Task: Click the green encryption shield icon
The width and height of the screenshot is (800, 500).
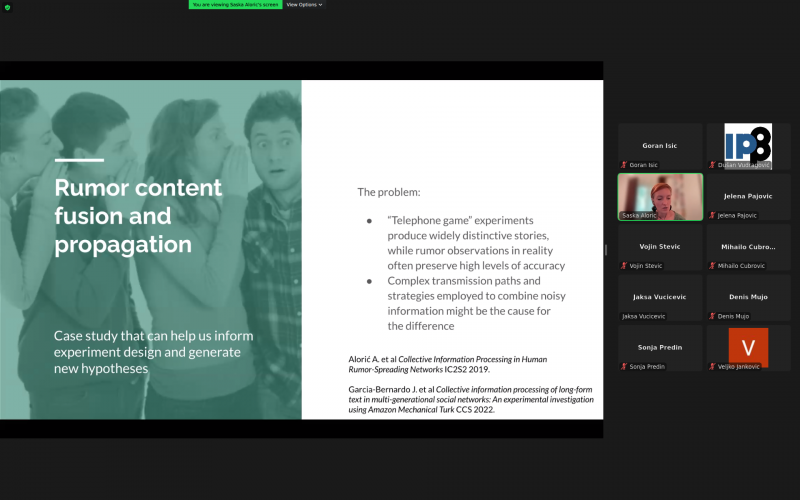Action: tap(8, 6)
